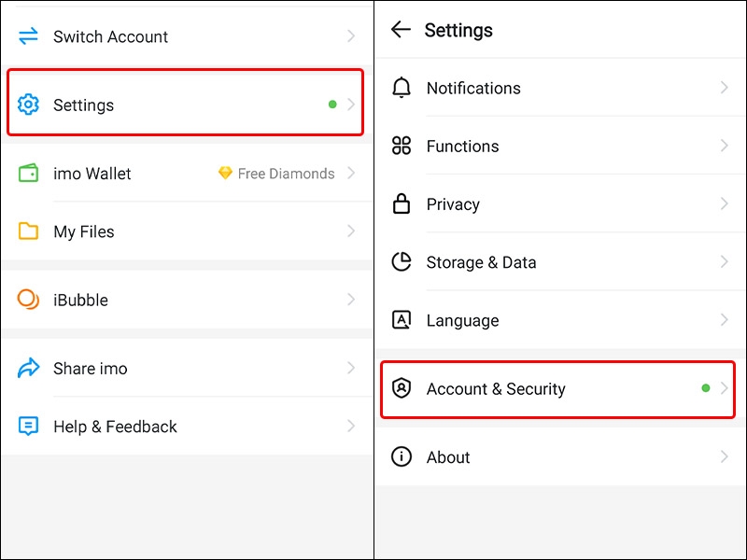Click the Share imo arrow icon

28,368
